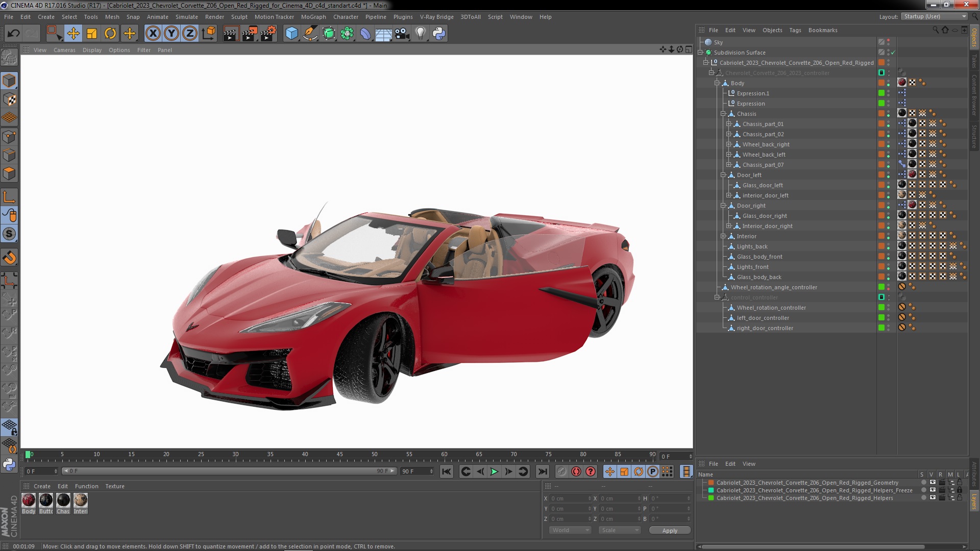
Task: Open the V-Ray Bridge menu
Action: [x=436, y=17]
